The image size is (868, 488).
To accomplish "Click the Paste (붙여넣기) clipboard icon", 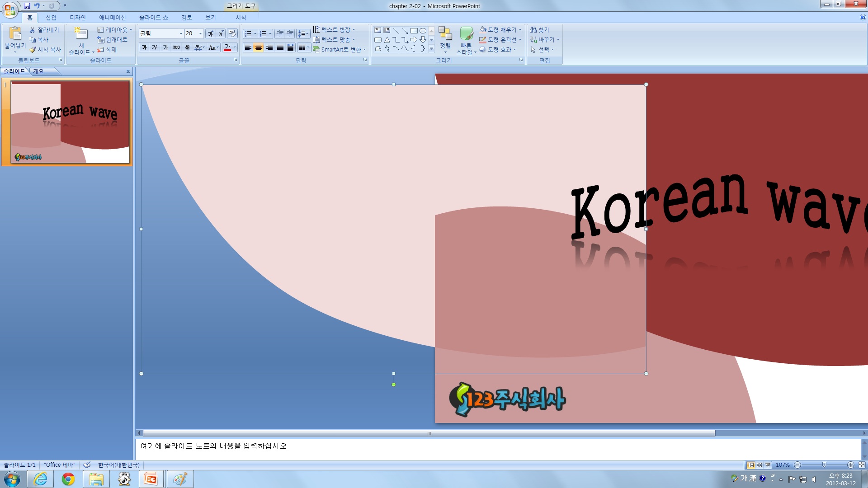I will [x=15, y=33].
